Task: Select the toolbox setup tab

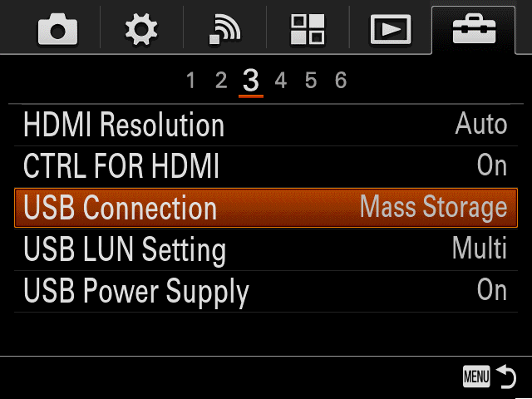Action: [x=474, y=28]
